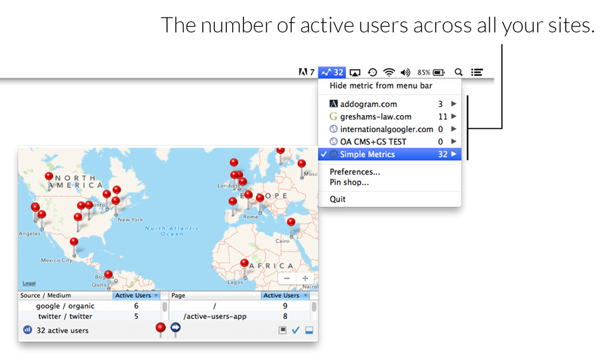
Task: Click the Adobe menu bar icon showing 7
Action: click(x=306, y=72)
